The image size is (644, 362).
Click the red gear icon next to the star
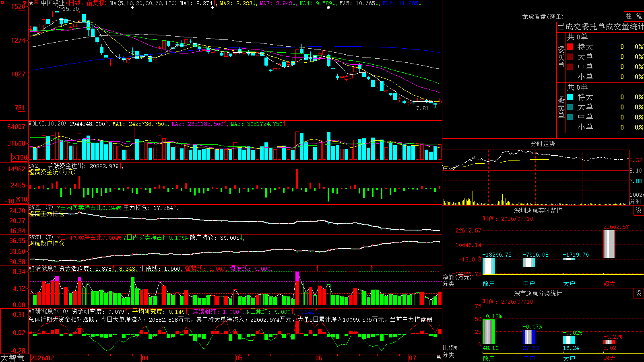[x=36, y=2]
